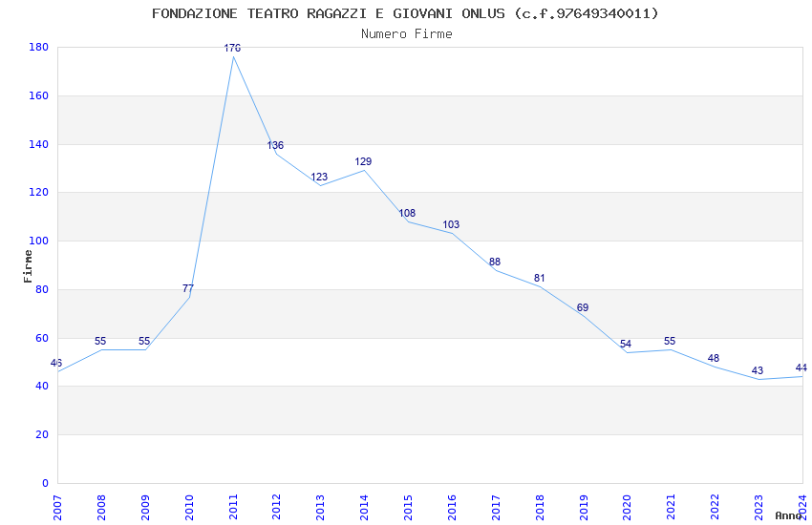Click the y-axis value 120
The width and height of the screenshot is (812, 525).
39,193
